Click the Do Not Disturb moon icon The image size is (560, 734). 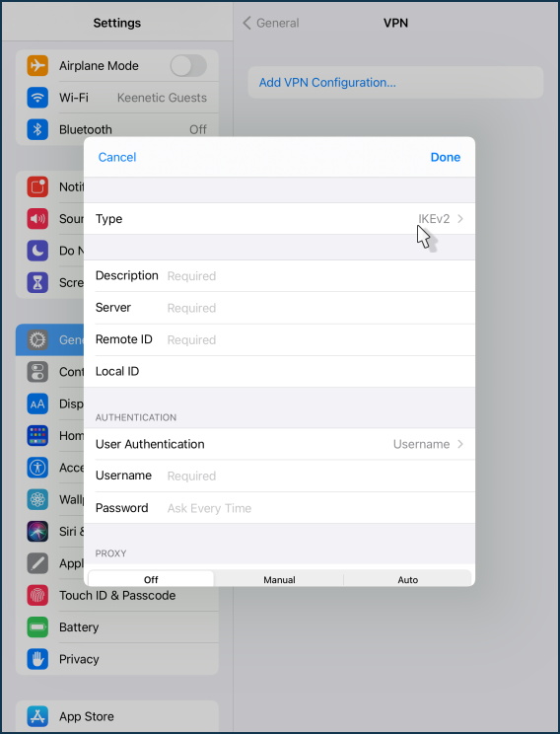click(37, 251)
